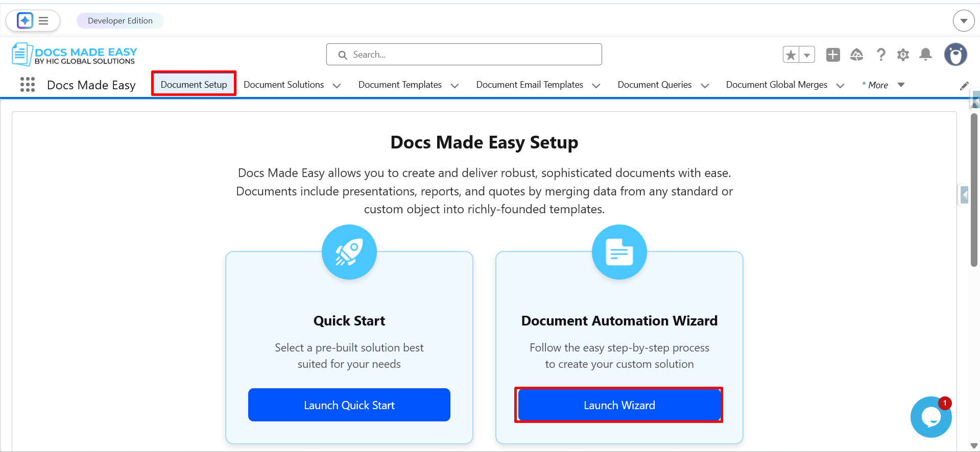
Task: Expand the side panel collapse arrow
Action: (964, 195)
